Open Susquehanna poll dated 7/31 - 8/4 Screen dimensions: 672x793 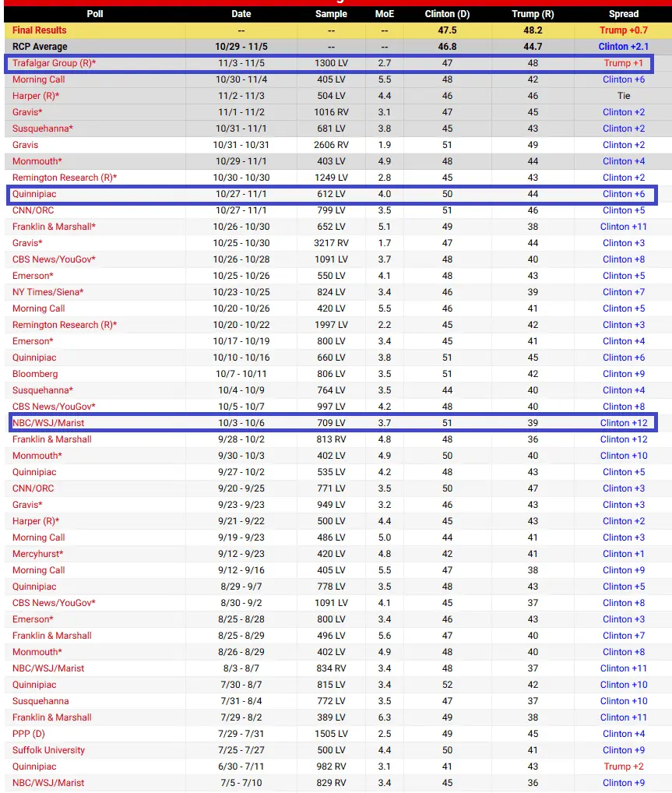pyautogui.click(x=40, y=701)
